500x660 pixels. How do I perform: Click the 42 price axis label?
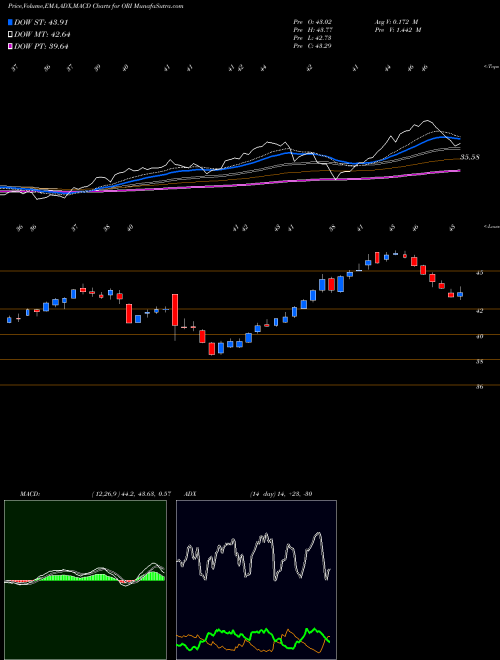[x=479, y=311]
